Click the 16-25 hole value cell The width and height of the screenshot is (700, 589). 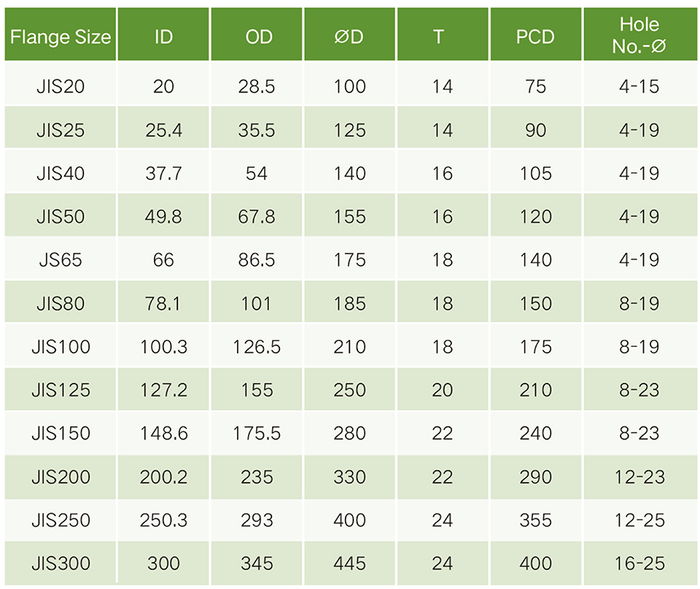[639, 563]
